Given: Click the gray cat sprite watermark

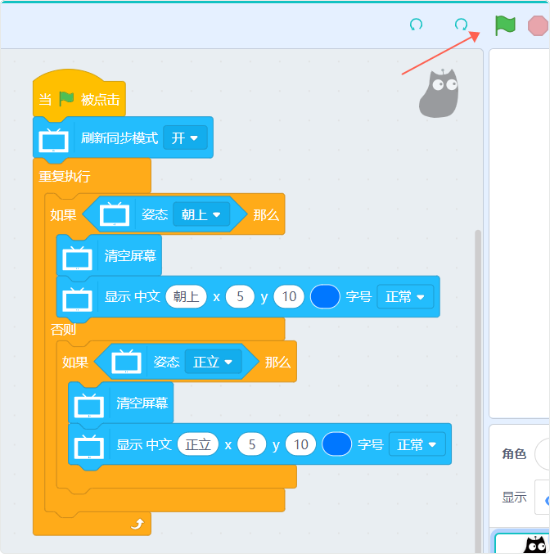Looking at the screenshot, I should pyautogui.click(x=439, y=93).
